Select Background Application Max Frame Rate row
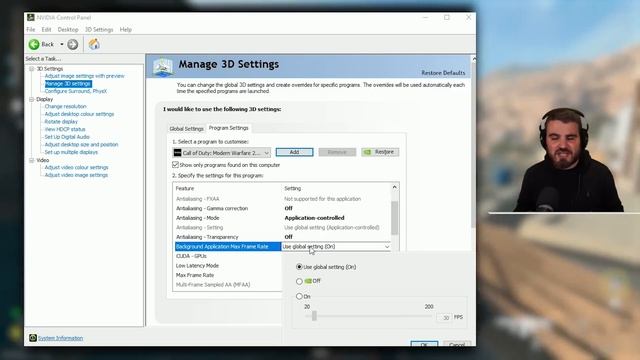 (228, 247)
